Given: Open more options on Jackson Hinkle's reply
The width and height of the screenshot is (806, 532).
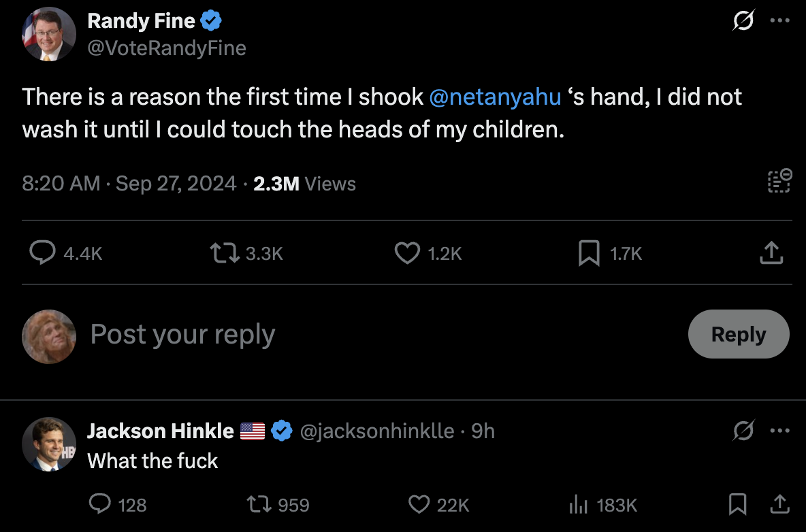Looking at the screenshot, I should coord(780,431).
